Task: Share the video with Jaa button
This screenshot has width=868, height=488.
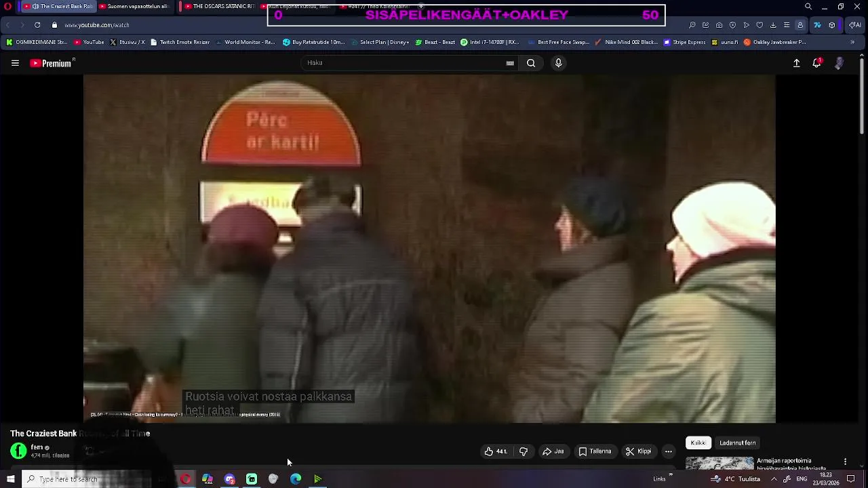Action: pos(553,451)
